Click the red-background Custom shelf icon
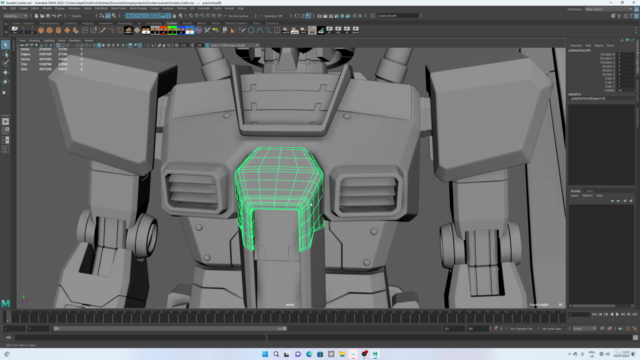The image size is (640, 360). (163, 30)
